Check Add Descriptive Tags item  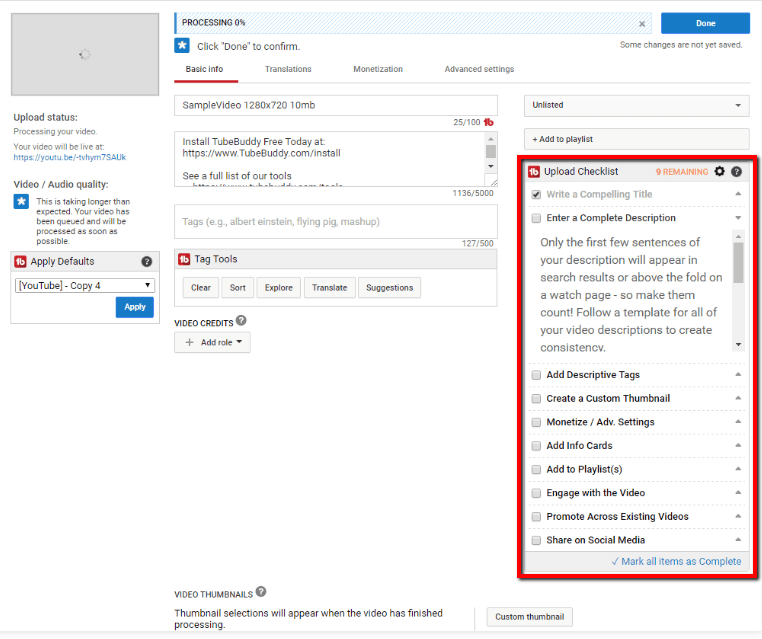coord(536,375)
